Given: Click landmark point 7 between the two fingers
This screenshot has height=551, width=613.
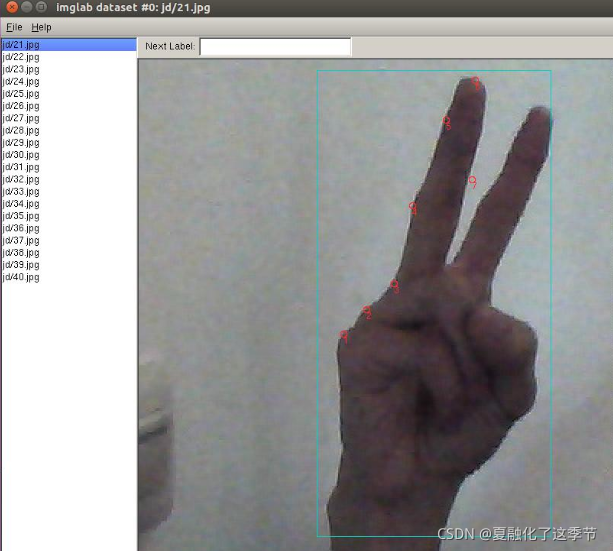Looking at the screenshot, I should [472, 180].
